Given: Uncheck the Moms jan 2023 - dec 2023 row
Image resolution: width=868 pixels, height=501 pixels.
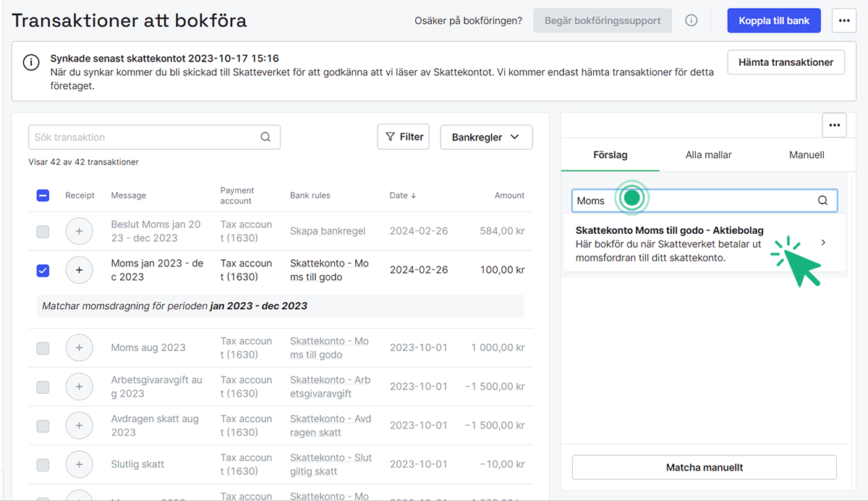Looking at the screenshot, I should point(43,270).
